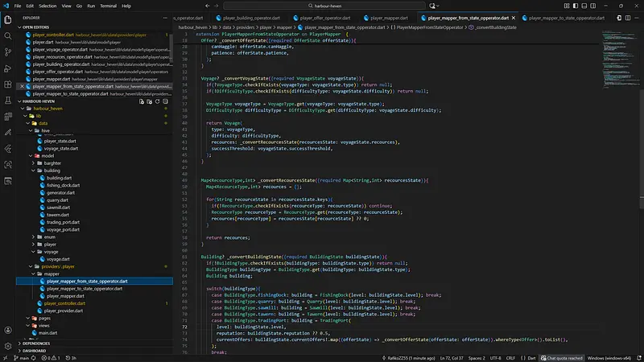Expand the pages folder
Screen dimensions: 644x362
click(x=44, y=319)
